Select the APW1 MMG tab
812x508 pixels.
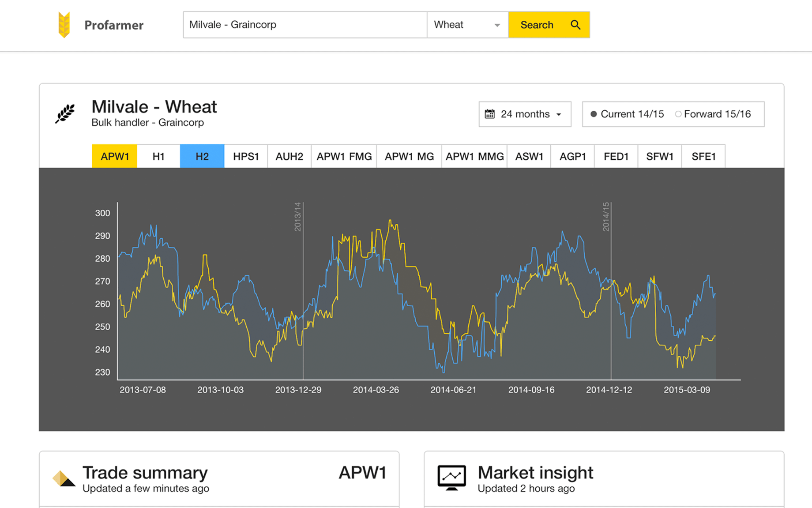point(474,156)
